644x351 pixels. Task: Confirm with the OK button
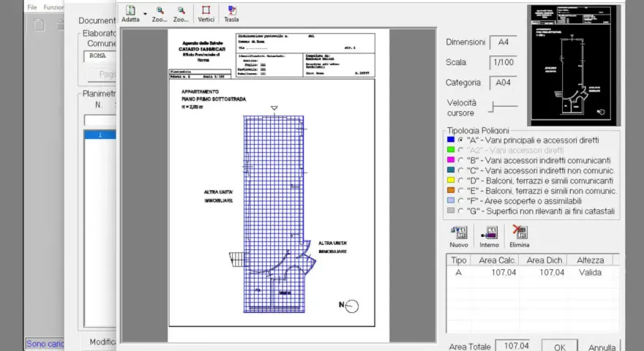[x=559, y=347]
